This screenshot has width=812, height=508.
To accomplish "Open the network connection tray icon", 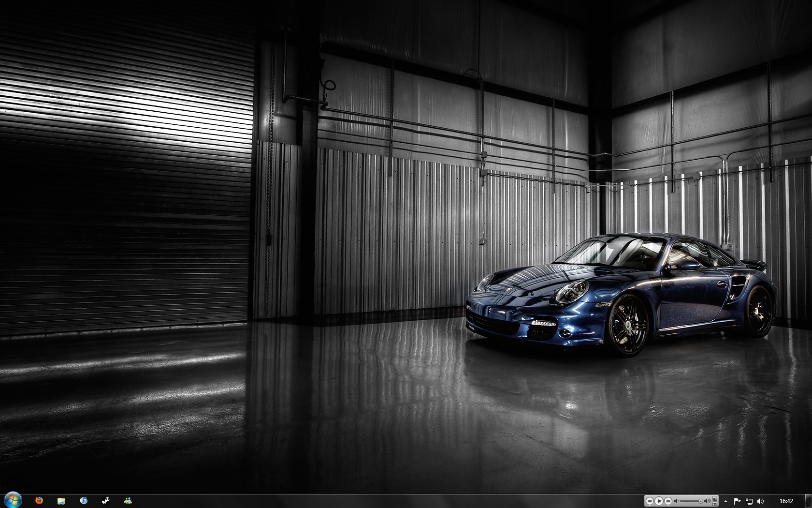I will (x=749, y=501).
